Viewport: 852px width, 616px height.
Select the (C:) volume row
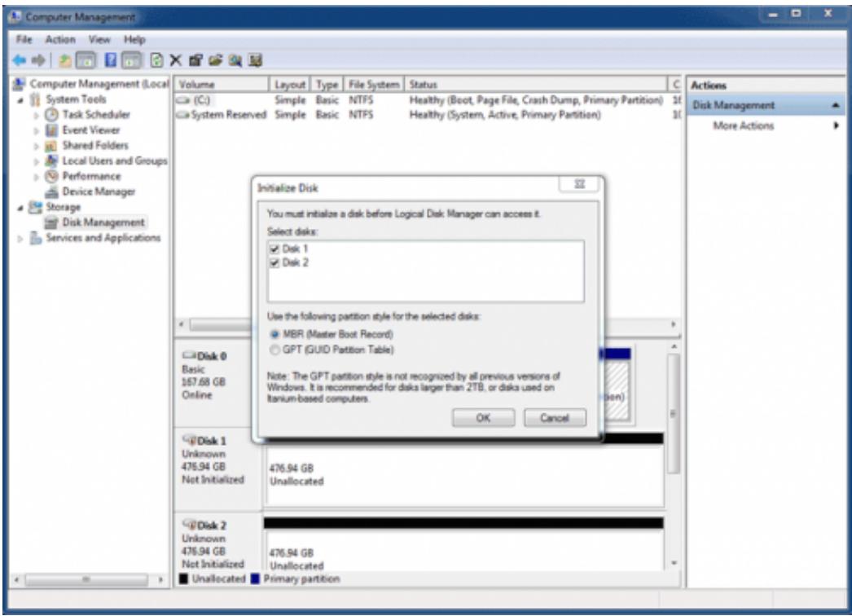(x=428, y=100)
